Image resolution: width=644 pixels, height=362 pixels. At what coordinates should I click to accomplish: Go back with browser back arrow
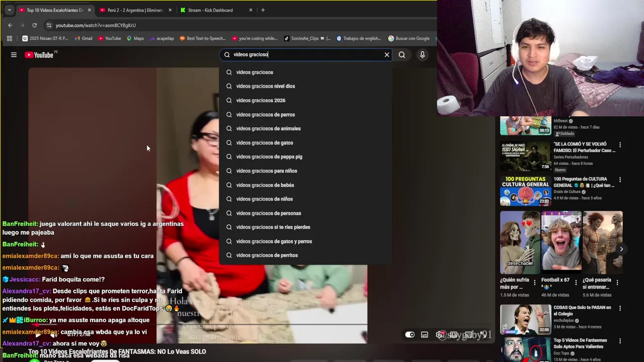(10, 25)
